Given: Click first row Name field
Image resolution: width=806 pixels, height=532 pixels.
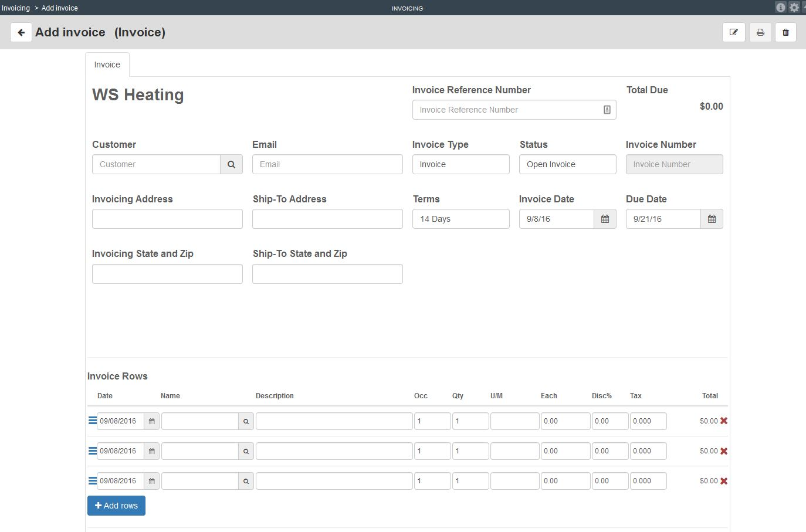Looking at the screenshot, I should tap(200, 421).
